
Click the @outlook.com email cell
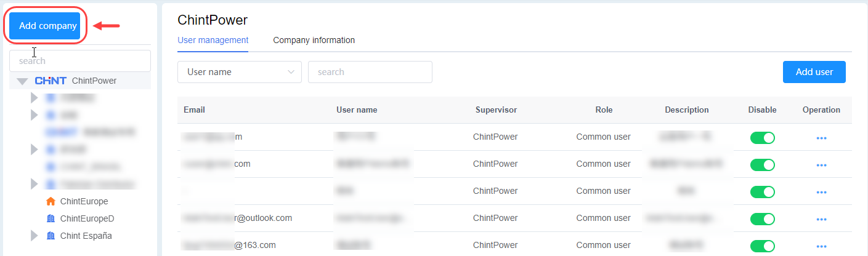click(x=237, y=218)
